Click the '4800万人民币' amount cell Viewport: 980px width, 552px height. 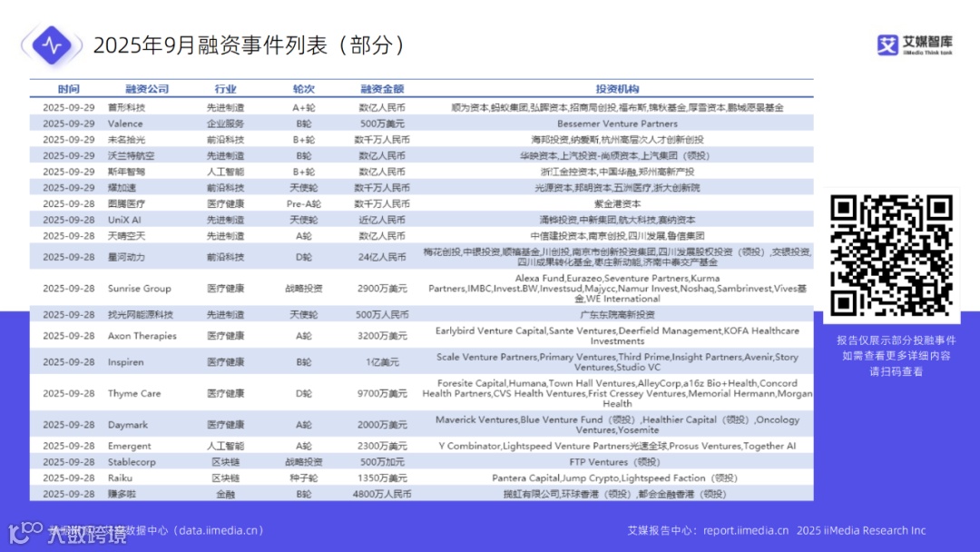pos(382,494)
